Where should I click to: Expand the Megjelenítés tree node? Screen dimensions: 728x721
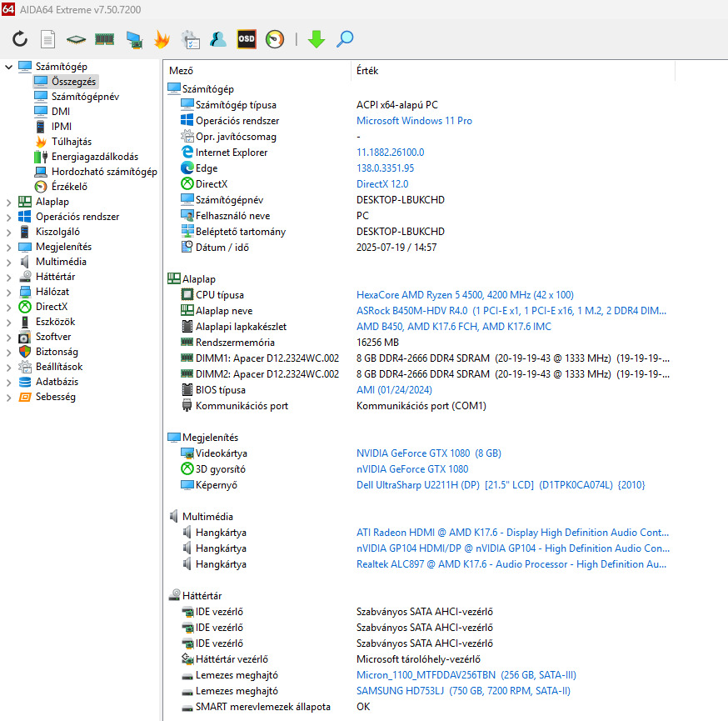pyautogui.click(x=8, y=248)
